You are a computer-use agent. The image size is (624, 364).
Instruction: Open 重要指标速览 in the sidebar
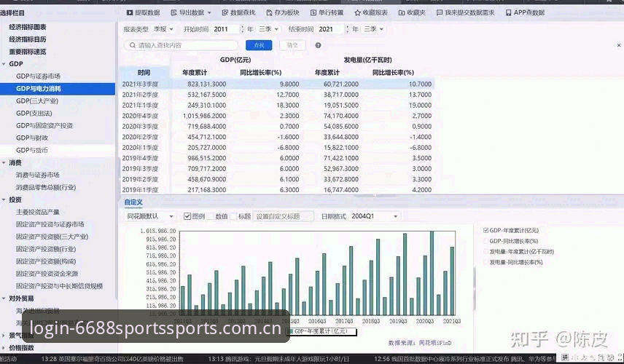(x=28, y=51)
